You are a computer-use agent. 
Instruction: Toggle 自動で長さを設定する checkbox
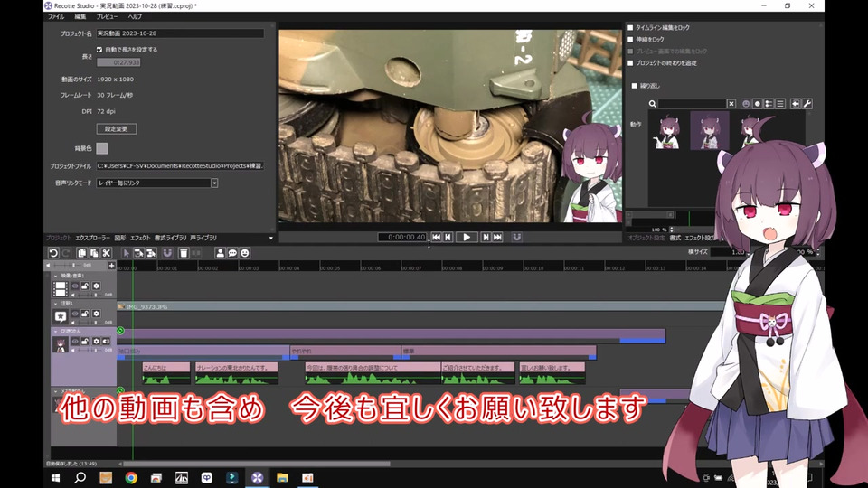click(99, 50)
